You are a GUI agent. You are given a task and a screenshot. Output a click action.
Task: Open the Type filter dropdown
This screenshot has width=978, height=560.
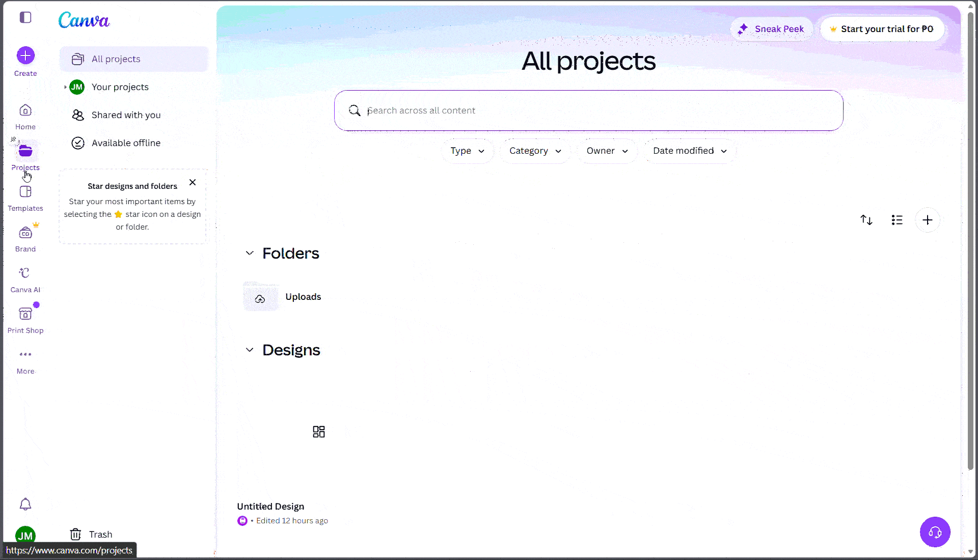pos(467,151)
